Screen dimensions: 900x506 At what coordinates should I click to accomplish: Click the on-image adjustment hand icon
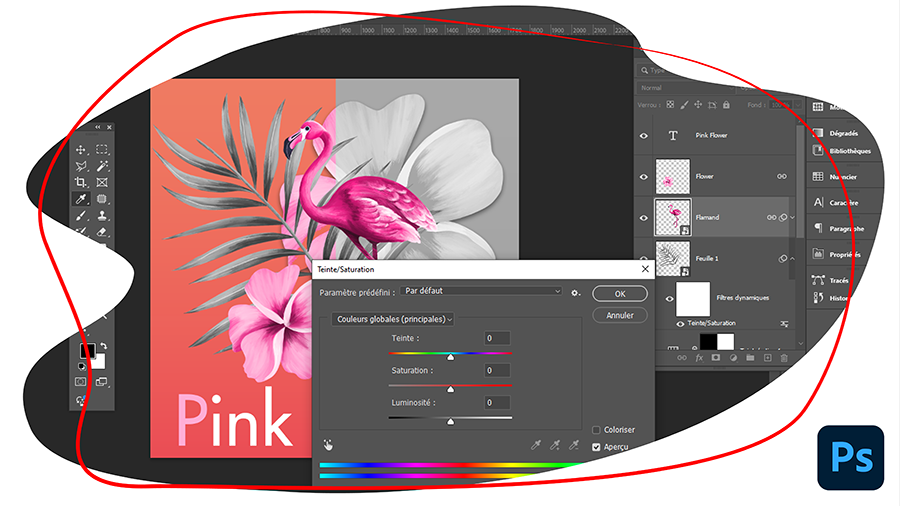328,443
